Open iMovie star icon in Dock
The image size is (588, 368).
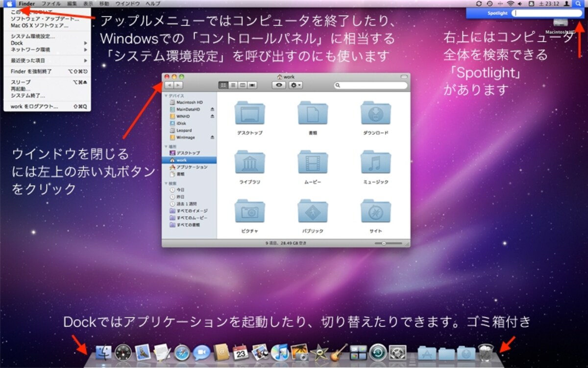(x=319, y=353)
